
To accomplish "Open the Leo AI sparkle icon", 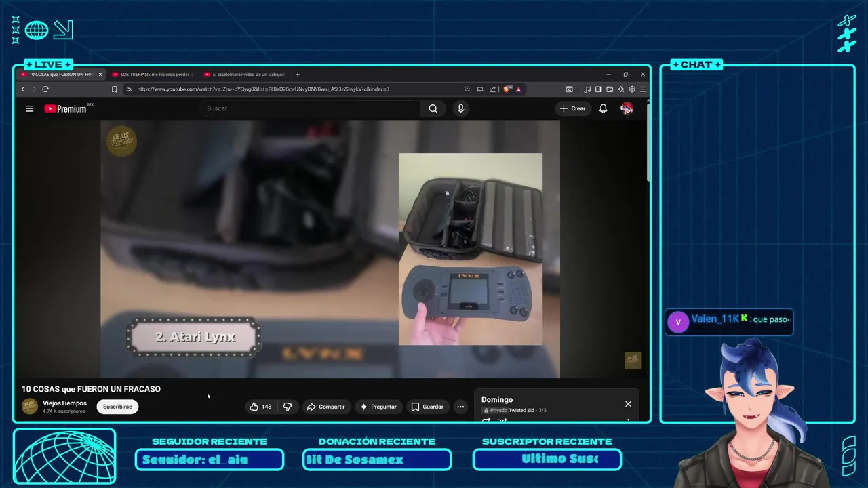I will [x=621, y=89].
